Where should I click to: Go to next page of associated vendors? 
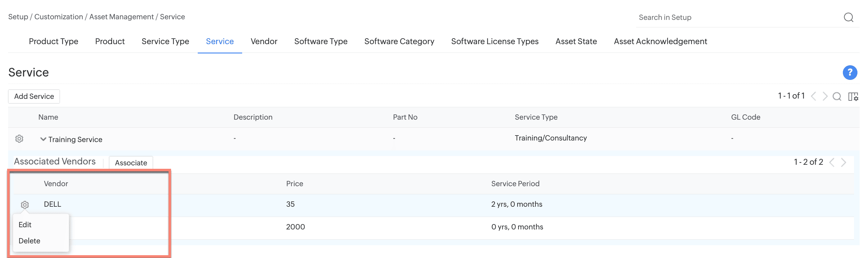coord(843,163)
